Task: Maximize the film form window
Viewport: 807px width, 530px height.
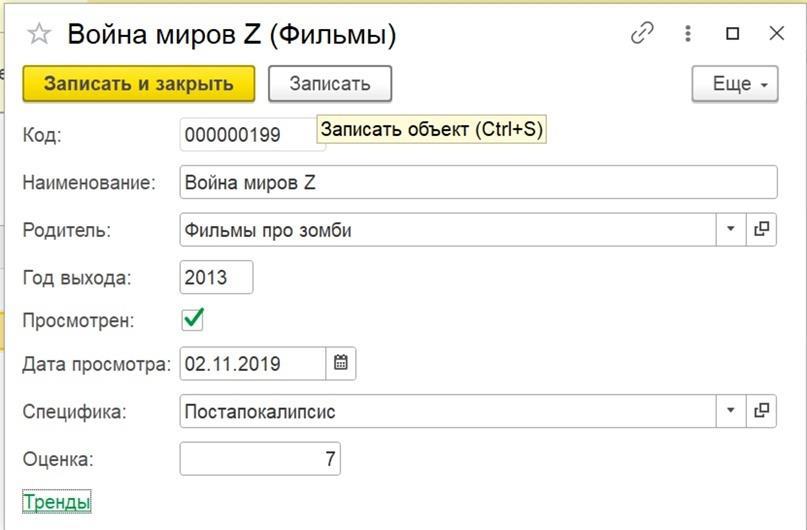Action: coord(732,33)
